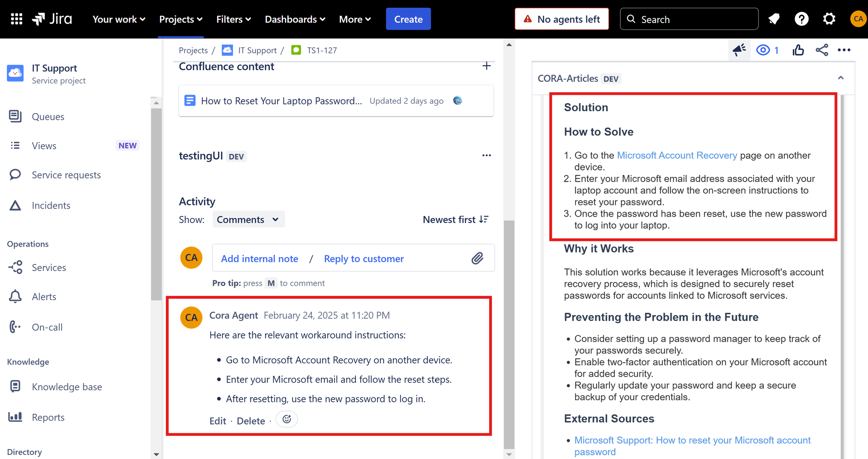
Task: Open the Microsoft Account Recovery link
Action: (677, 155)
